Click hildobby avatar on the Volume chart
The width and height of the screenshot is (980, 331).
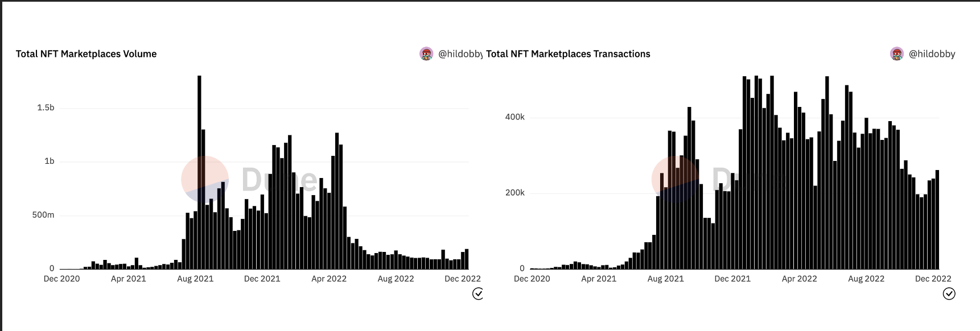(x=426, y=54)
